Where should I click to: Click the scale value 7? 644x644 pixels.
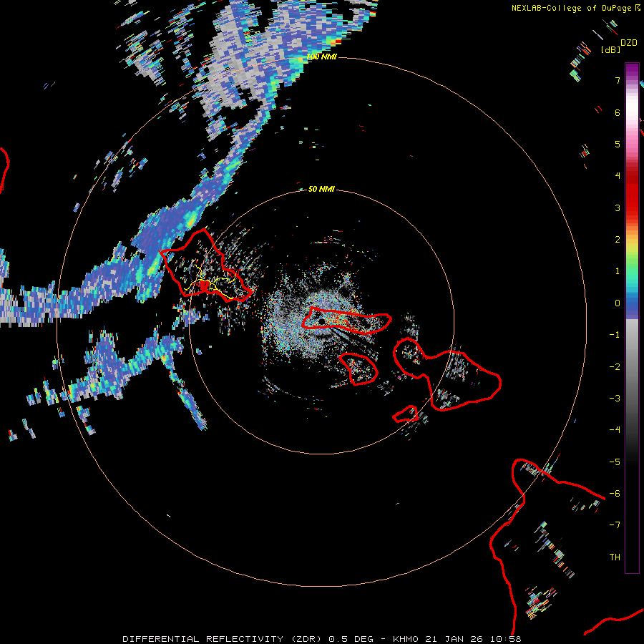pyautogui.click(x=618, y=81)
